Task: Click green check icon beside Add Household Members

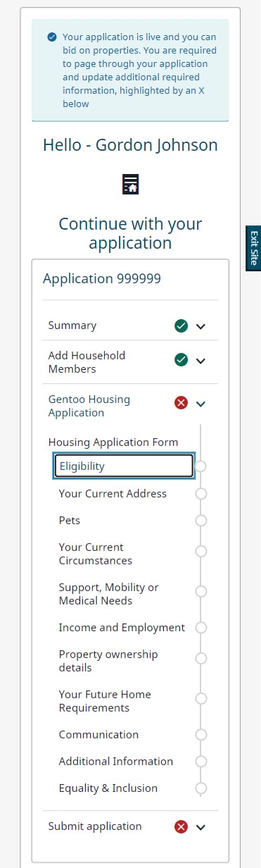Action: tap(181, 360)
